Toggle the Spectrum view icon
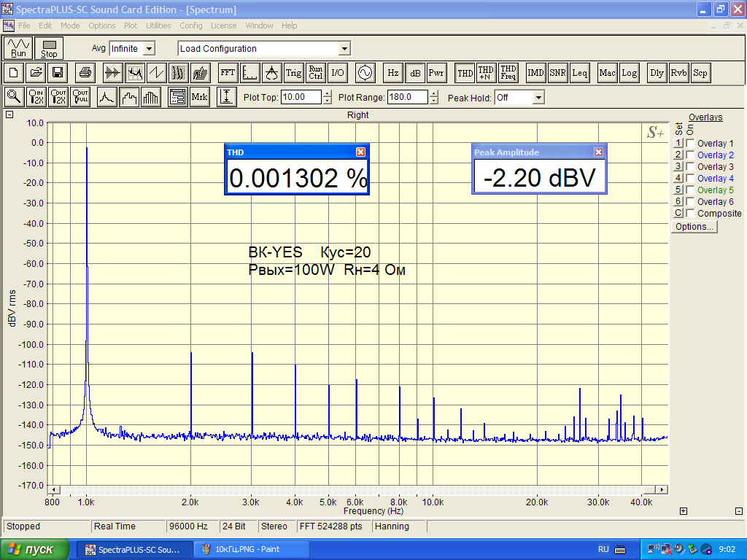This screenshot has height=560, width=747. click(135, 73)
